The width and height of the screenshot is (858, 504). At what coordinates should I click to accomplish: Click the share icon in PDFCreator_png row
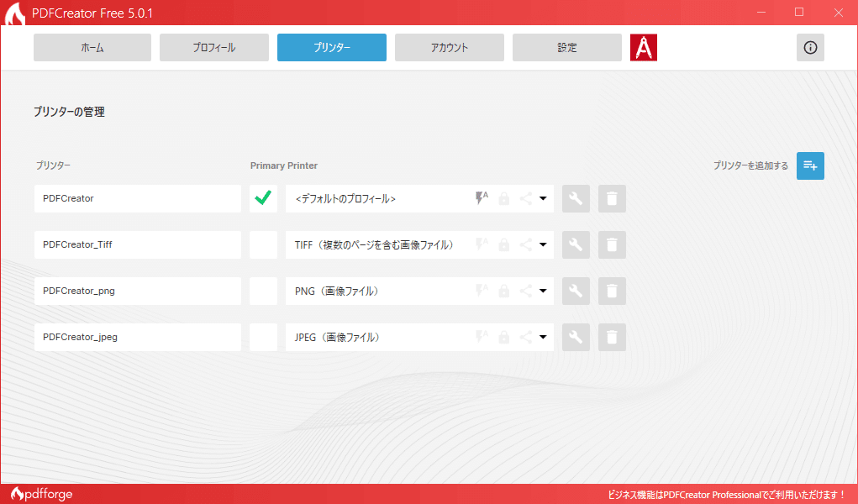[525, 291]
